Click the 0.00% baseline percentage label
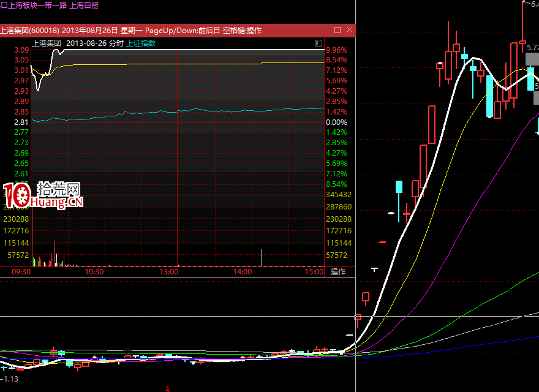 [336, 123]
